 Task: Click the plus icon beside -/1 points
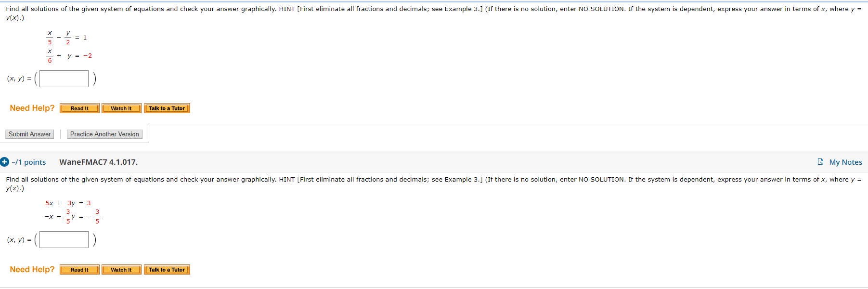click(4, 162)
